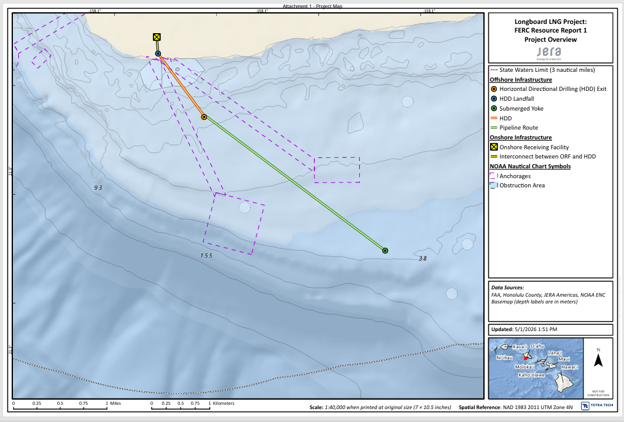624x422 pixels.
Task: Click the 'Onshore Infrastructure' legend heading
Action: click(521, 137)
